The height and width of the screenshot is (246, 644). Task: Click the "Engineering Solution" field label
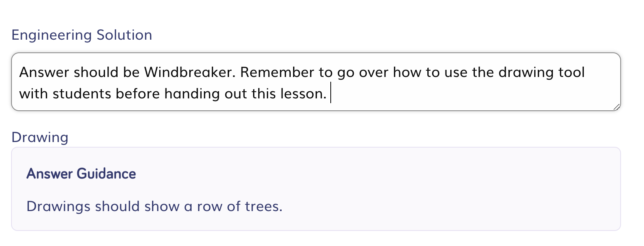[x=82, y=35]
